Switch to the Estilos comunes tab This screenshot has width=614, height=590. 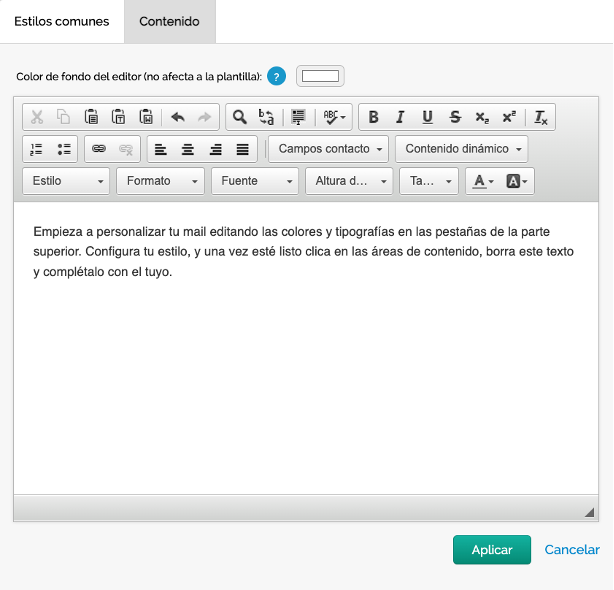click(61, 21)
